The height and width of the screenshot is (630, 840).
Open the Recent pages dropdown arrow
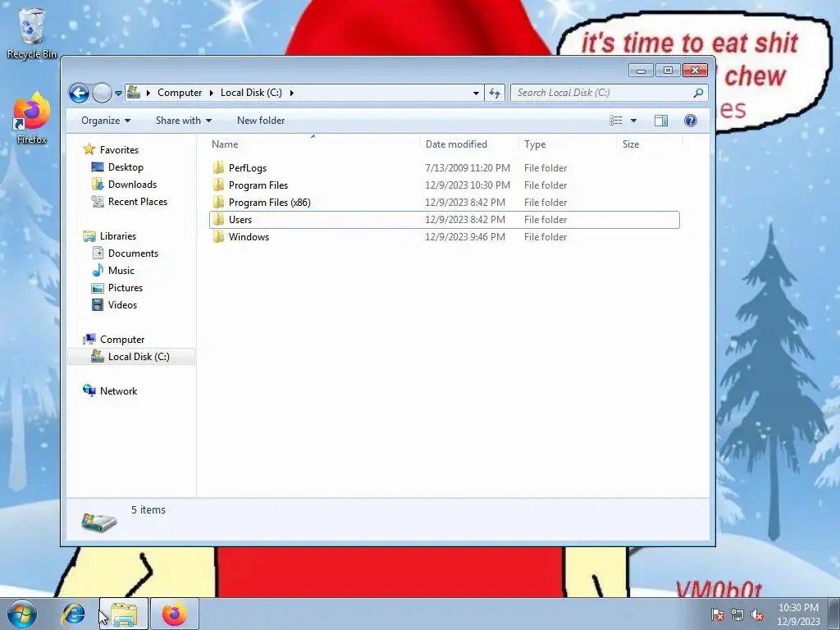(x=118, y=94)
